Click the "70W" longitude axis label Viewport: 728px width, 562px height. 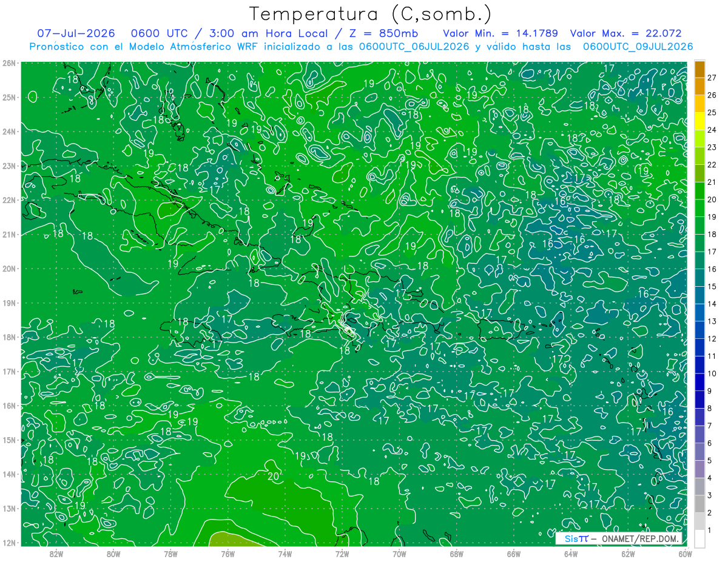[x=399, y=554]
